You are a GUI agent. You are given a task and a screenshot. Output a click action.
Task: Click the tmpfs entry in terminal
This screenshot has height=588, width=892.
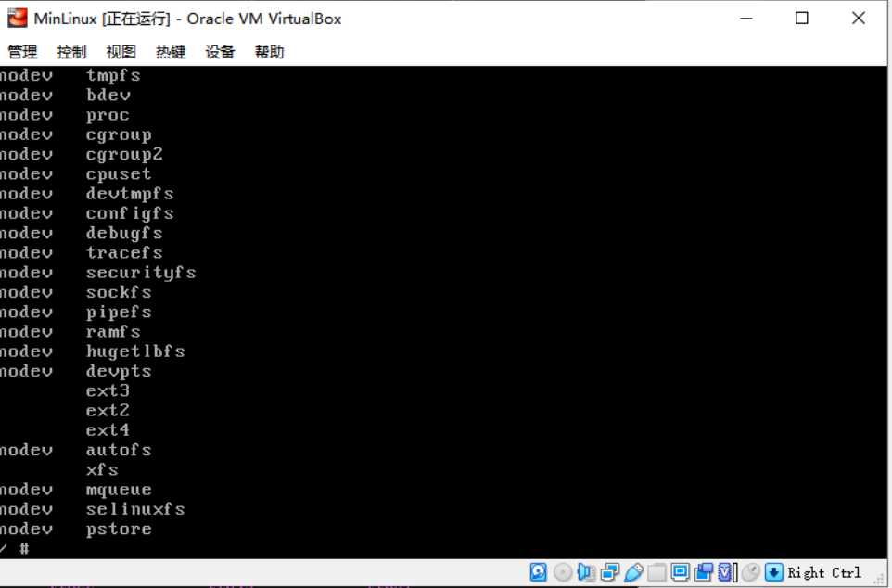pos(112,76)
